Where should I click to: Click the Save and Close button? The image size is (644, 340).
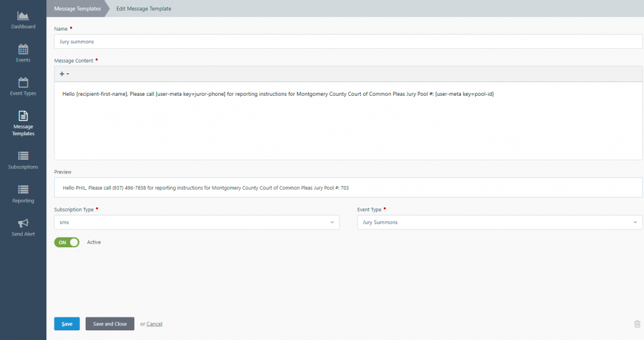pos(110,324)
